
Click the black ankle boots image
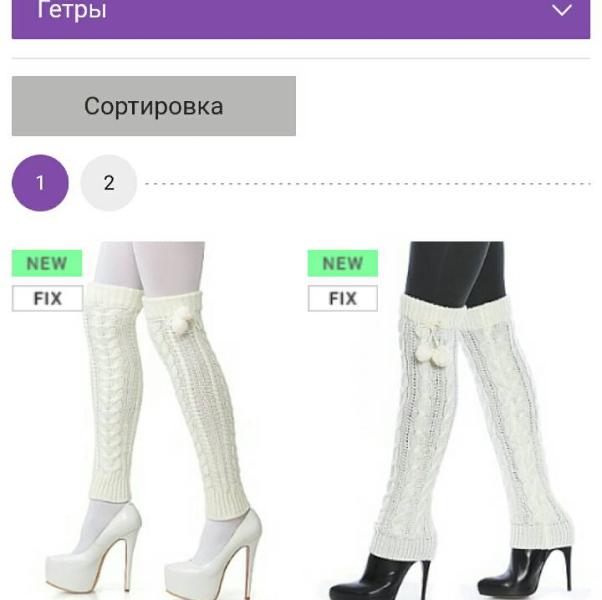tap(451, 574)
